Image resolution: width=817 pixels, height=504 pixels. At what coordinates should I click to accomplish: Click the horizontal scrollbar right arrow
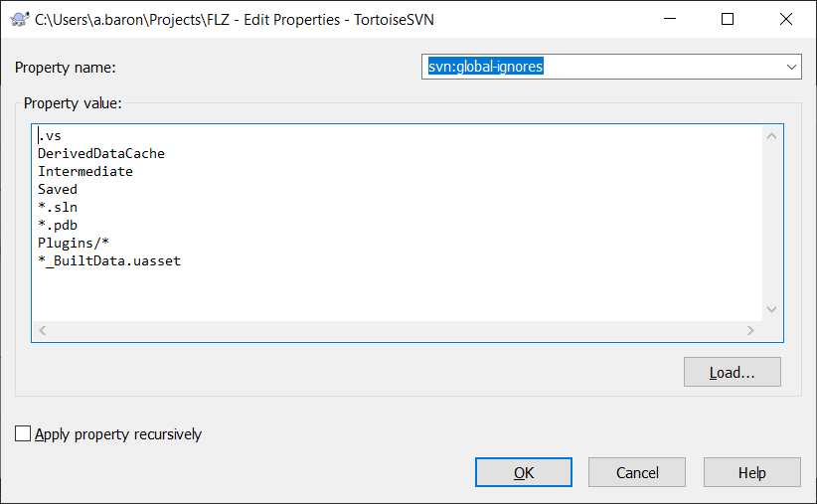750,330
